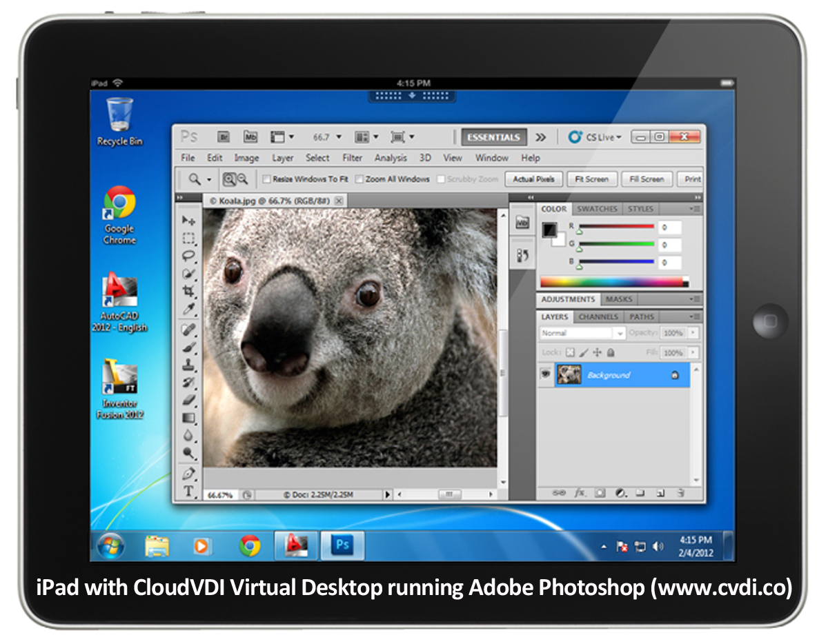
Task: Toggle Lock image pixels brush icon
Action: tap(584, 352)
